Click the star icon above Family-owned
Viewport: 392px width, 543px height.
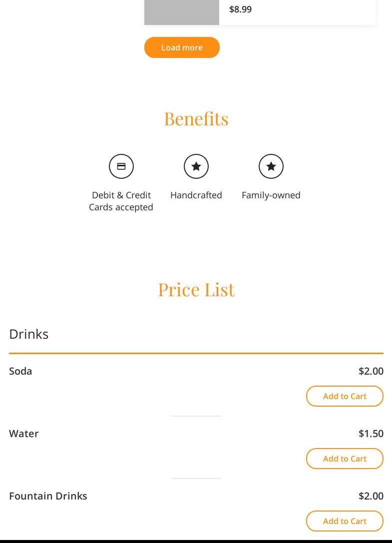(x=271, y=166)
